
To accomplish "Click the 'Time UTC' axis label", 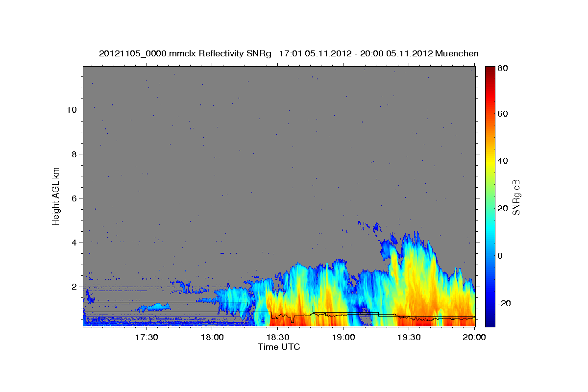I will coord(279,347).
